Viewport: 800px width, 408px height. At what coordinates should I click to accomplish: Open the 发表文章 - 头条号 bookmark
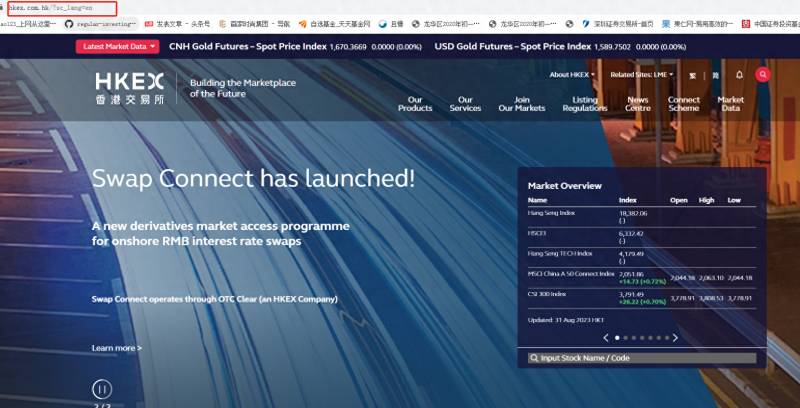click(x=177, y=24)
